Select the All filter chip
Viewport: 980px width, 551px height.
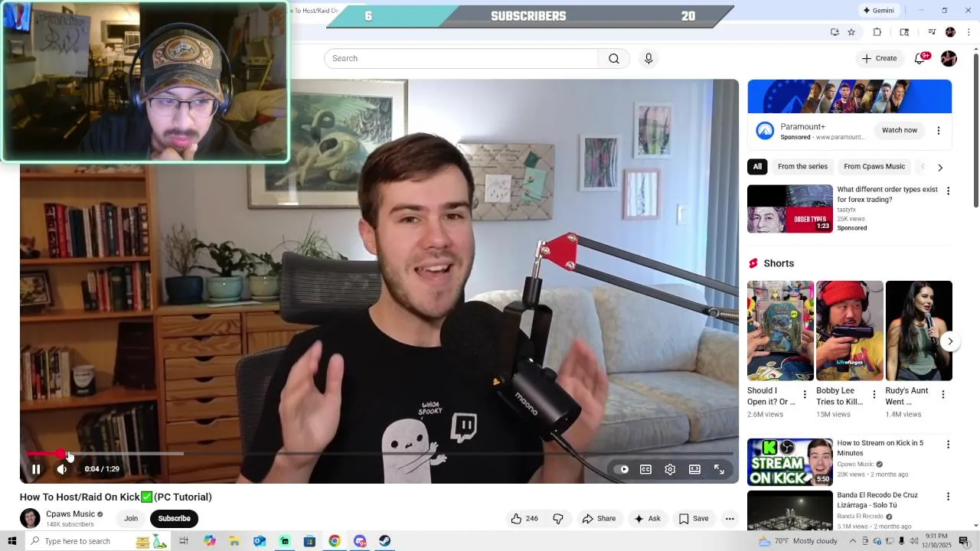(757, 166)
